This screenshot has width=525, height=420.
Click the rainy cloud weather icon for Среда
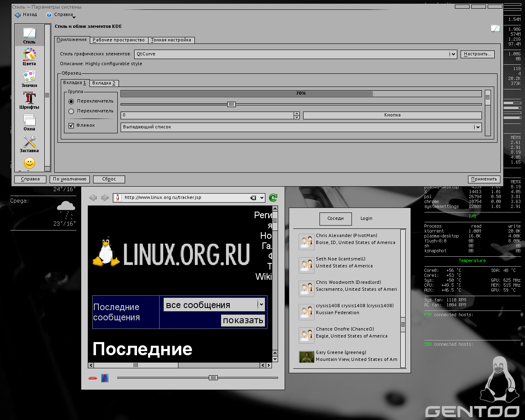[x=66, y=210]
